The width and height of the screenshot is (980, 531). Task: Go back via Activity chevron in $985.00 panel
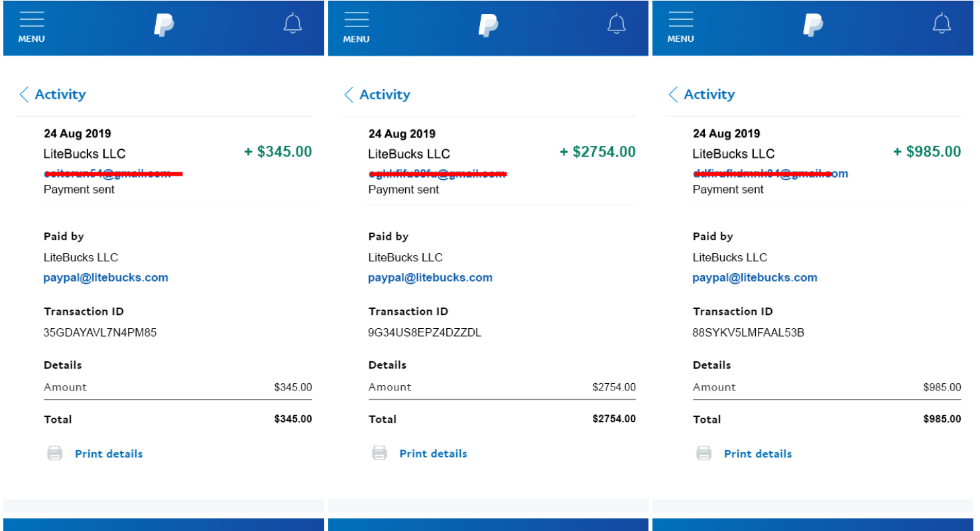coord(673,95)
